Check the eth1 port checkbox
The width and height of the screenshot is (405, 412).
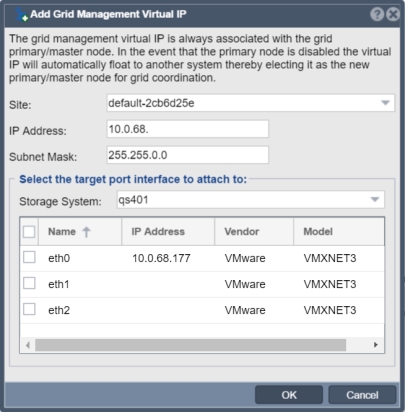pos(29,283)
